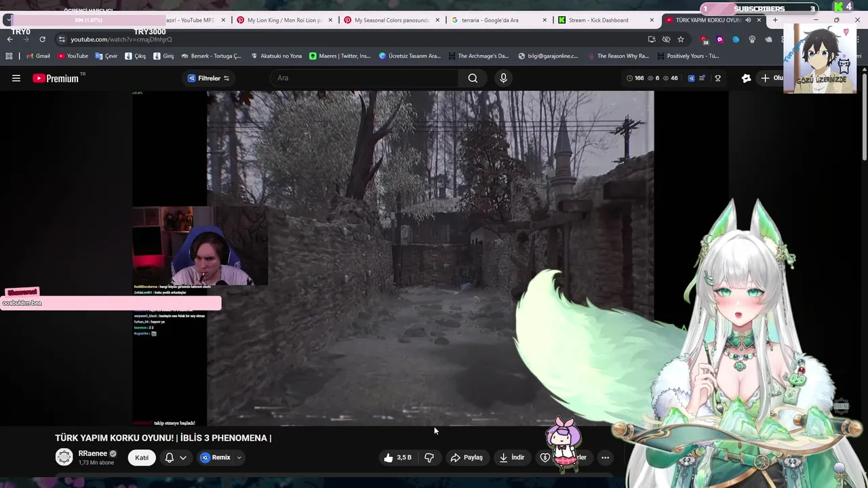Like the video with thumbs up
This screenshot has height=488, width=868.
[x=397, y=457]
